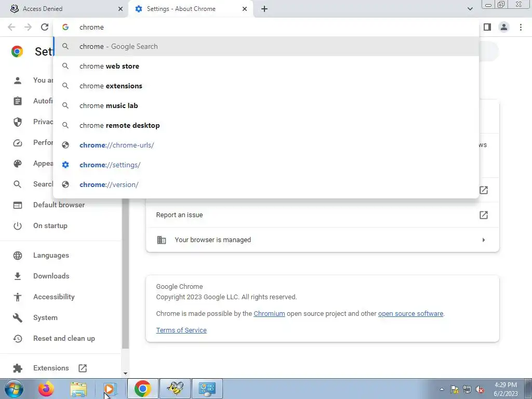Open the Windows Start button
This screenshot has height=399, width=532.
[13, 389]
